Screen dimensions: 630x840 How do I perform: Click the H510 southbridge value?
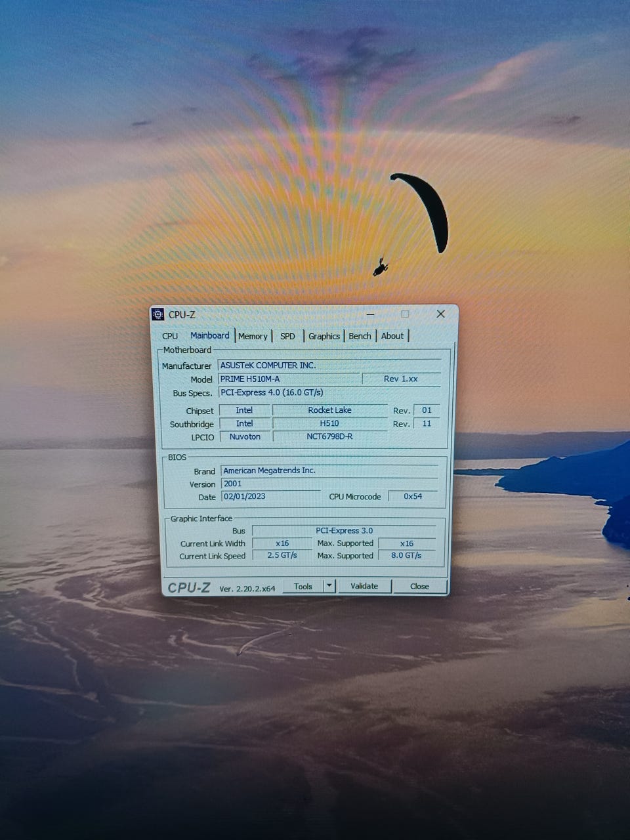click(x=329, y=423)
